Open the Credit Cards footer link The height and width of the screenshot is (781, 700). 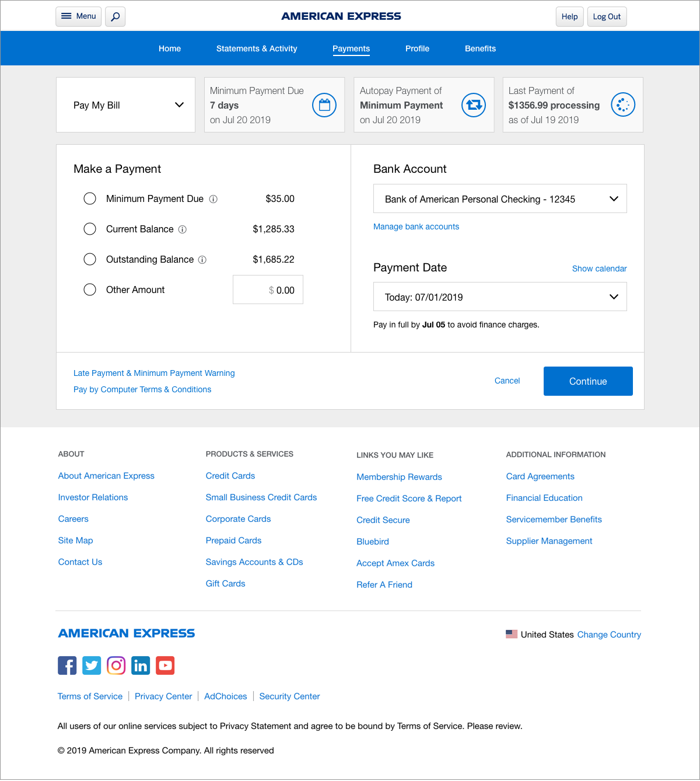[230, 476]
